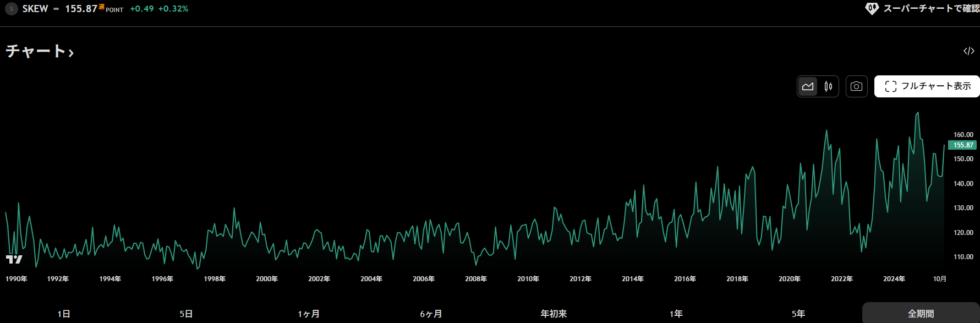Switch to area chart style
This screenshot has width=980, height=323.
(808, 86)
